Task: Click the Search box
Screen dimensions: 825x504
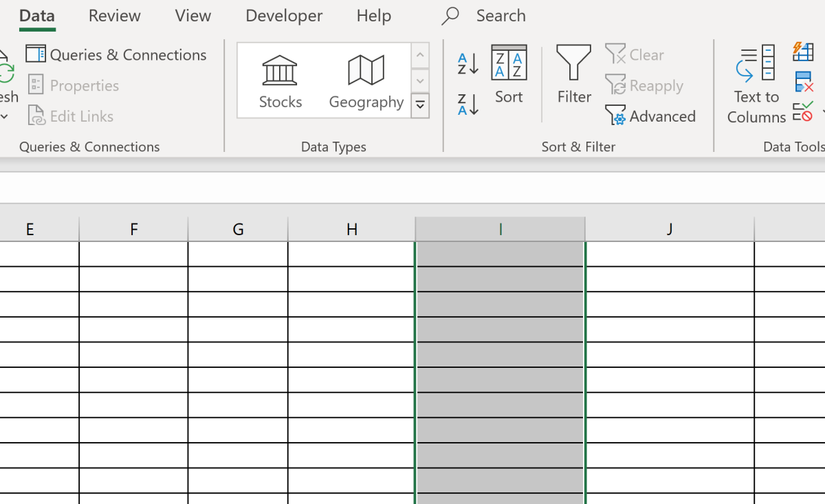Action: (x=501, y=16)
